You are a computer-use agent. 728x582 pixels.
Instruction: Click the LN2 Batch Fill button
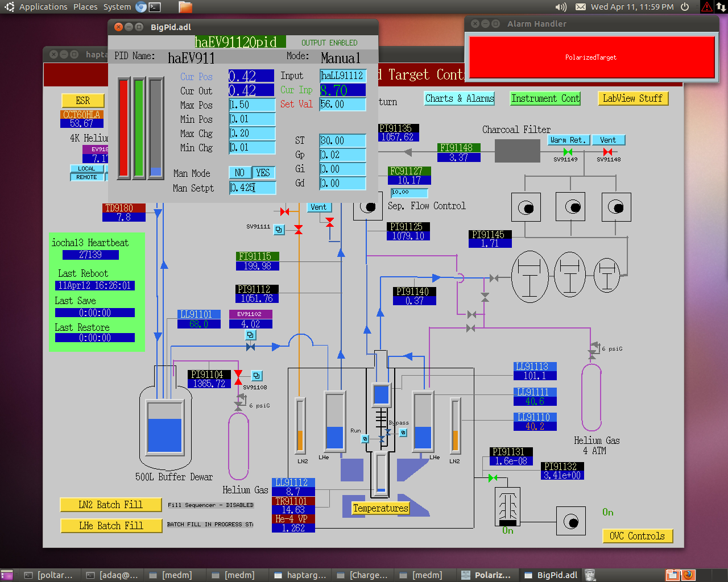(x=110, y=505)
